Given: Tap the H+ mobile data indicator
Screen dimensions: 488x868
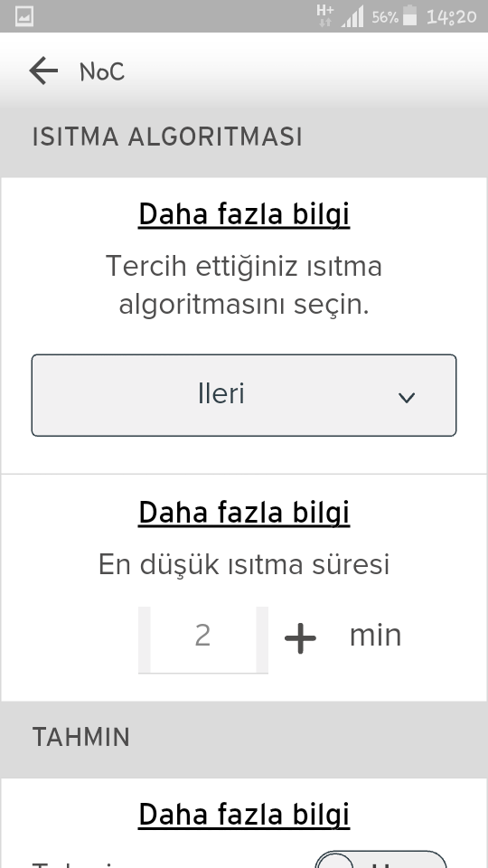Looking at the screenshot, I should click(x=324, y=15).
